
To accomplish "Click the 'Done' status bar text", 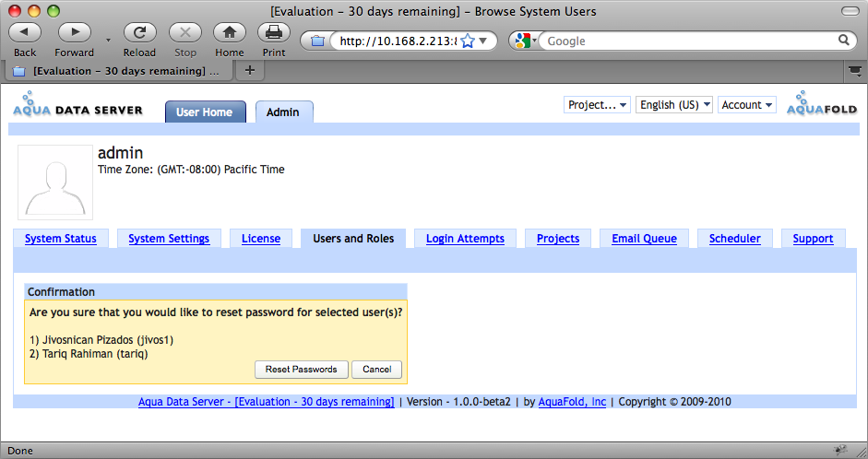I will click(20, 451).
